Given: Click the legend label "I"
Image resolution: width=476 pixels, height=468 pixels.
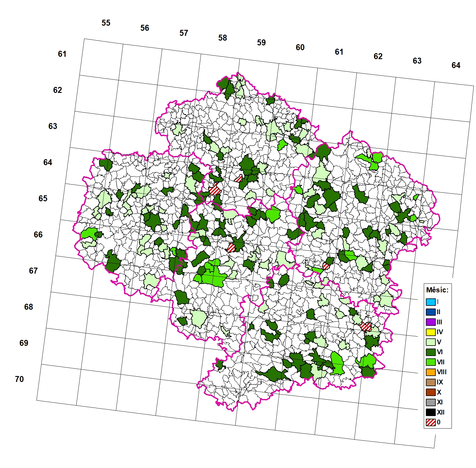Looking at the screenshot, I should 438,302.
